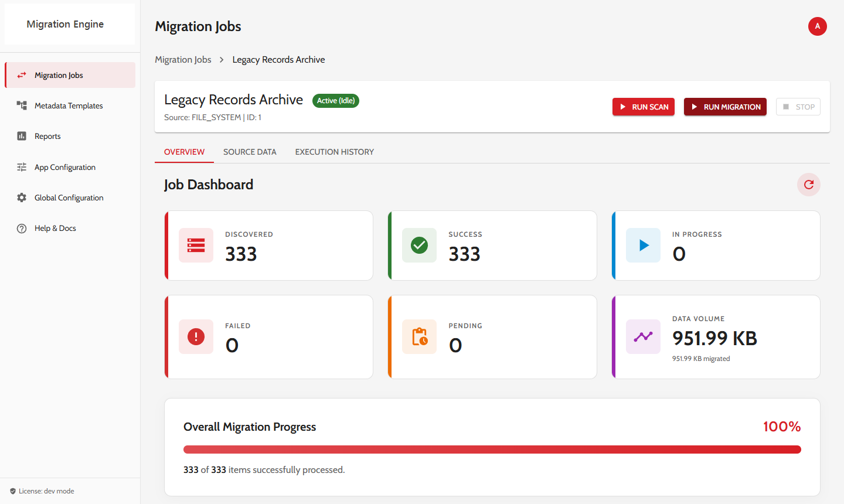844x504 pixels.
Task: Click 'Source: FILE_SYSTEM | ID: 1' text
Action: [213, 117]
